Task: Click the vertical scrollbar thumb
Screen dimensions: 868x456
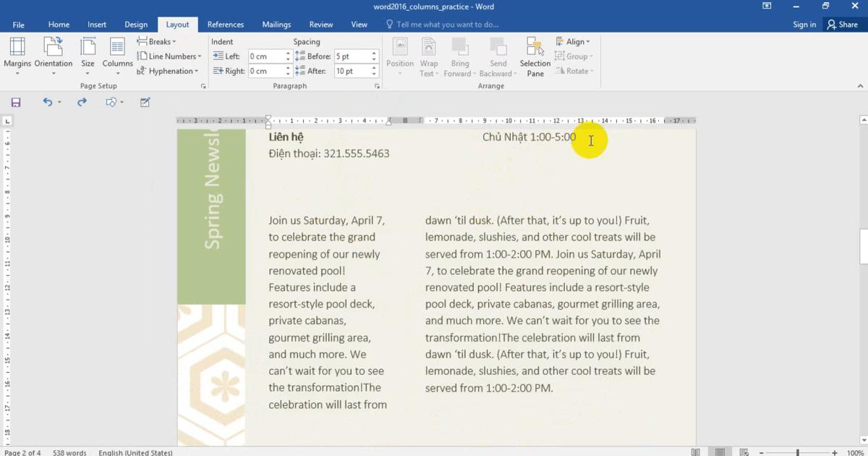Action: click(x=863, y=247)
